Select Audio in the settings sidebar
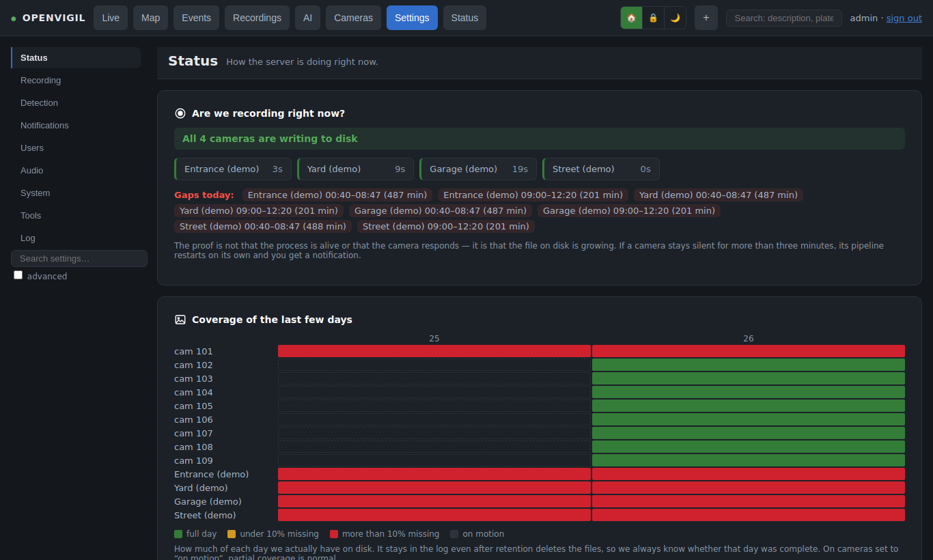 (x=76, y=171)
